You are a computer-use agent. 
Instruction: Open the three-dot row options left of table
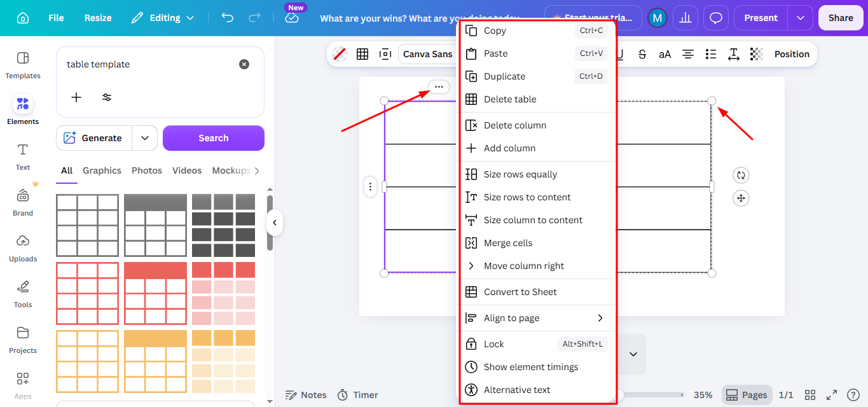coord(370,187)
